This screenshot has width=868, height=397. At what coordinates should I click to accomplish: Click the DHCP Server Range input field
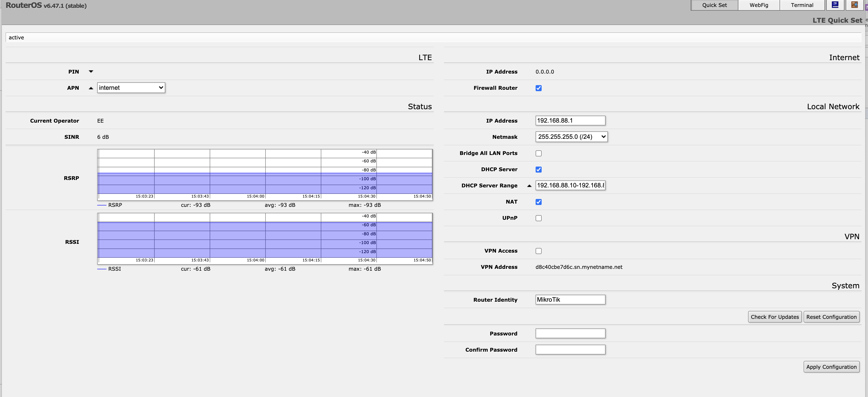tap(571, 185)
